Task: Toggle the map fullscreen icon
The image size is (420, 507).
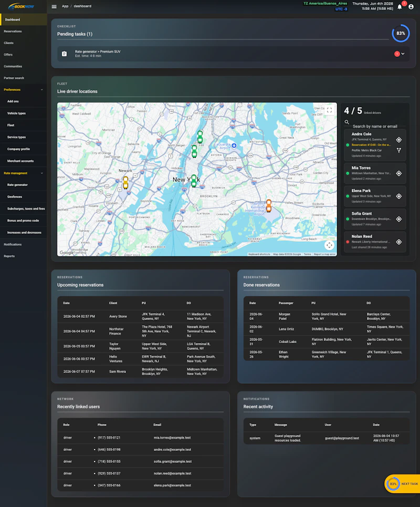Action: 329,110
